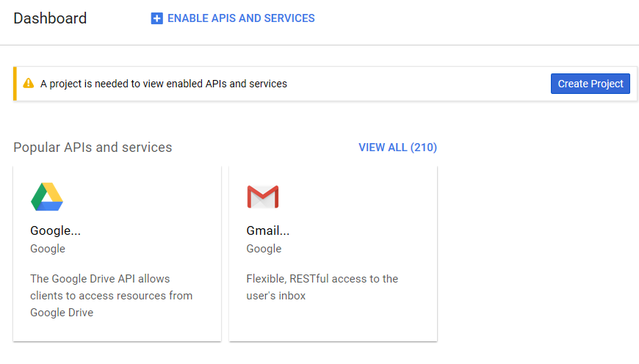Click the Gmail envelope logo

click(262, 197)
